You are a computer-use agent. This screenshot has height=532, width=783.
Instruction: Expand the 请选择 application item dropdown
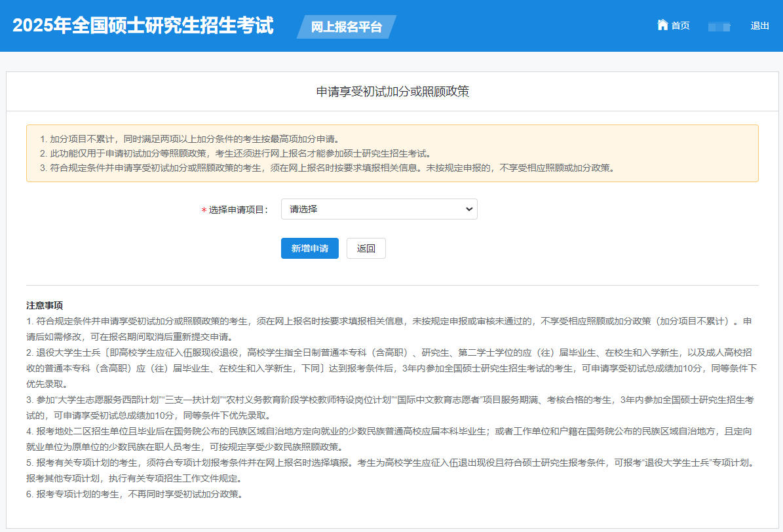(379, 209)
